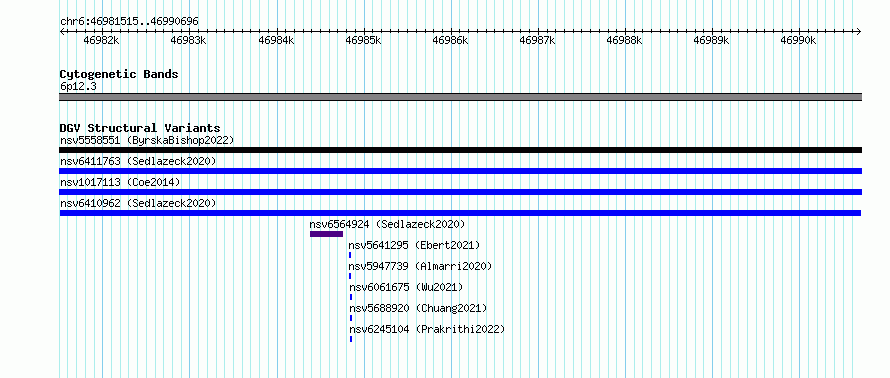The image size is (890, 378).
Task: Select the black nsv5558551 variant bar
Action: (x=460, y=150)
